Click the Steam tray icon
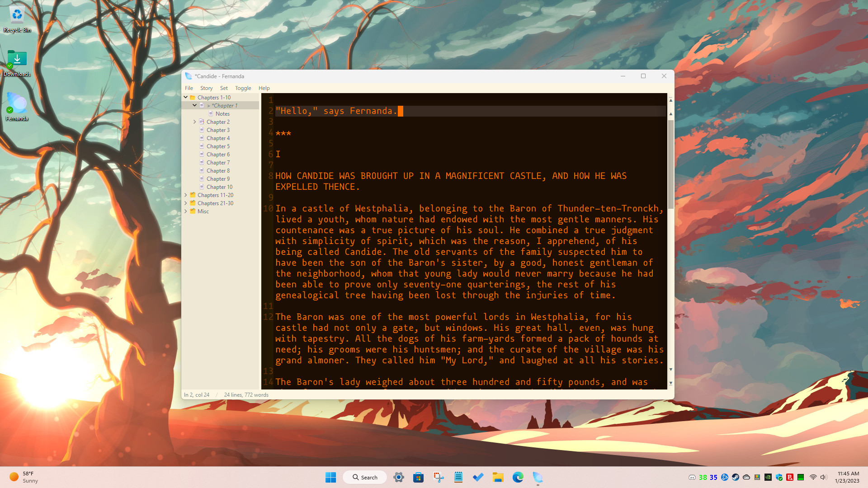 point(736,477)
